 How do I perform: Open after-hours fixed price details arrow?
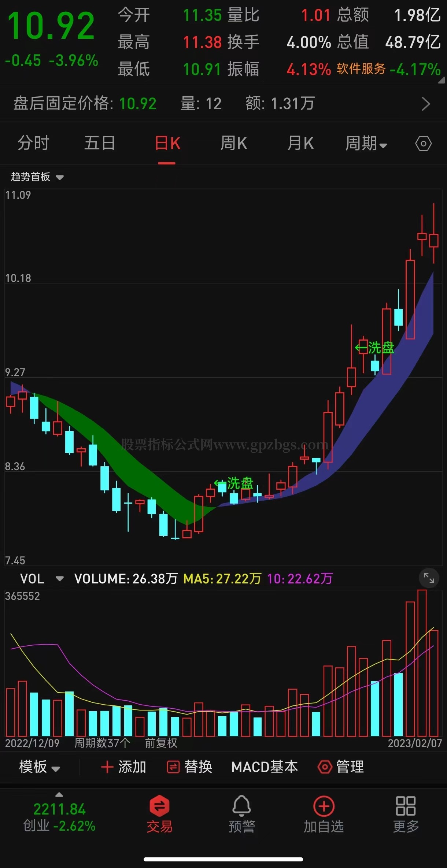coord(425,104)
